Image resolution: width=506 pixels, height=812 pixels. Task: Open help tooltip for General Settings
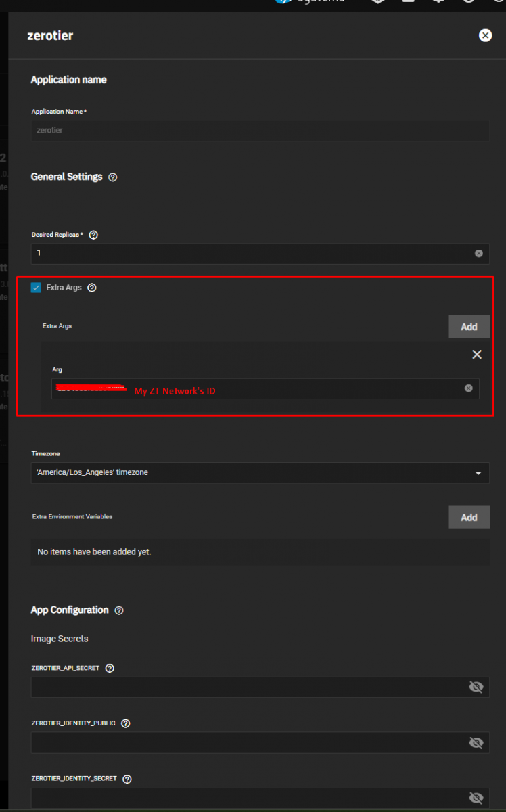pyautogui.click(x=113, y=177)
